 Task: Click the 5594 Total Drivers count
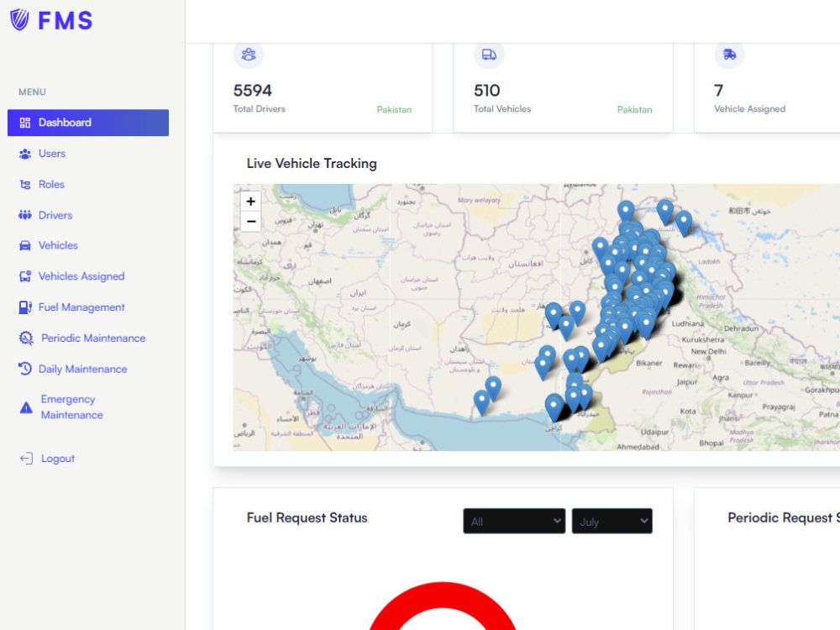point(252,91)
